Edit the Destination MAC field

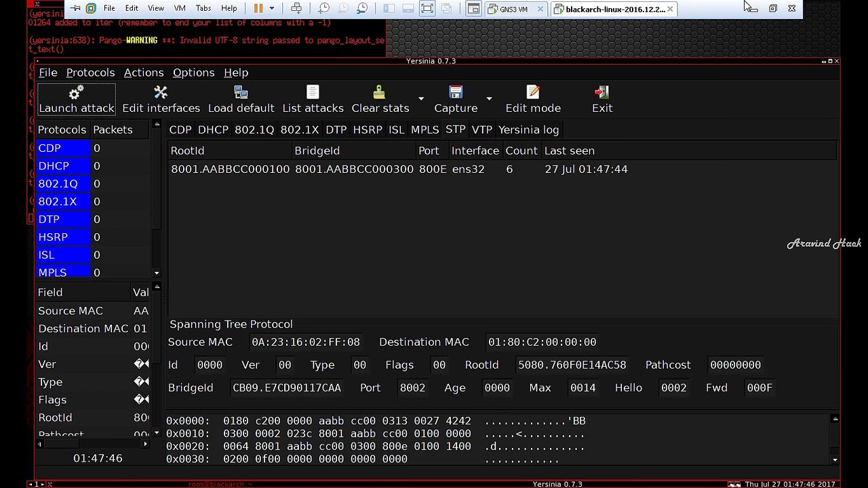[x=542, y=342]
